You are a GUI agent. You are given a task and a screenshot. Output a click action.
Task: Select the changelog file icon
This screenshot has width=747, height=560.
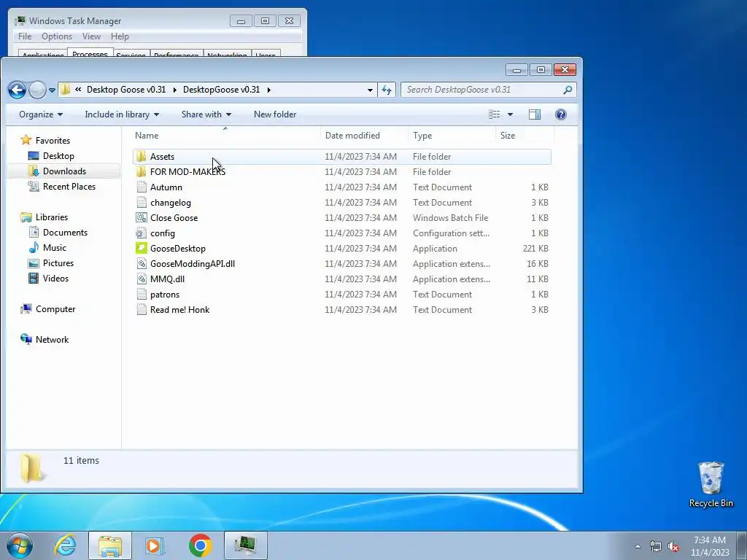142,203
